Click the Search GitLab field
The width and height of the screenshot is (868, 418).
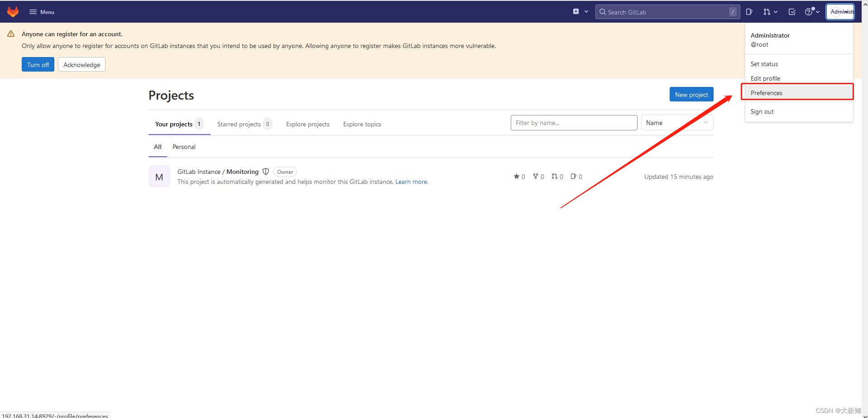(667, 12)
